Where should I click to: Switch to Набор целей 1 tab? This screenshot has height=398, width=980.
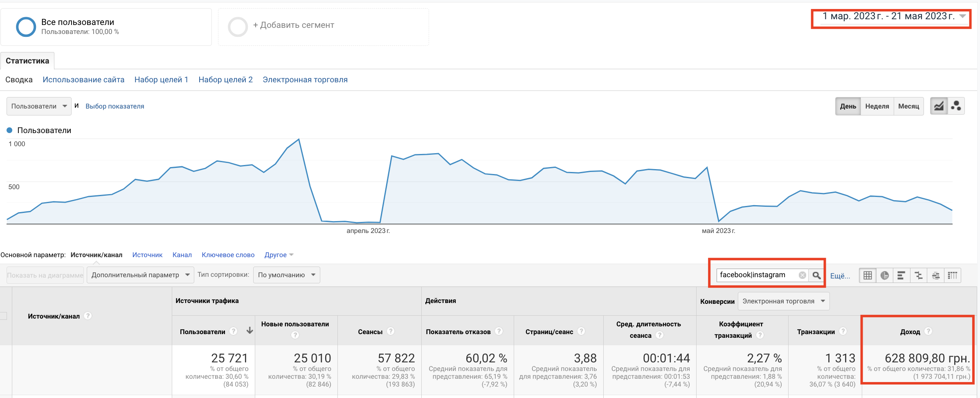pos(161,79)
